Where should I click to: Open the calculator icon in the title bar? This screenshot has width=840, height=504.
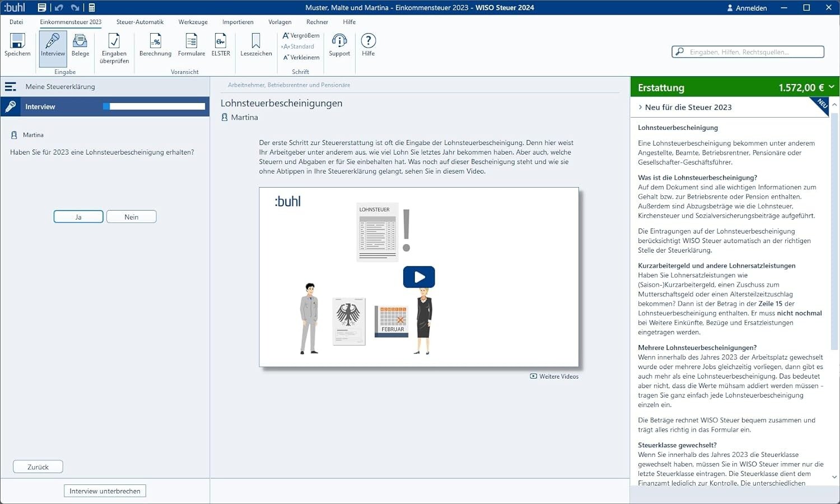(92, 8)
